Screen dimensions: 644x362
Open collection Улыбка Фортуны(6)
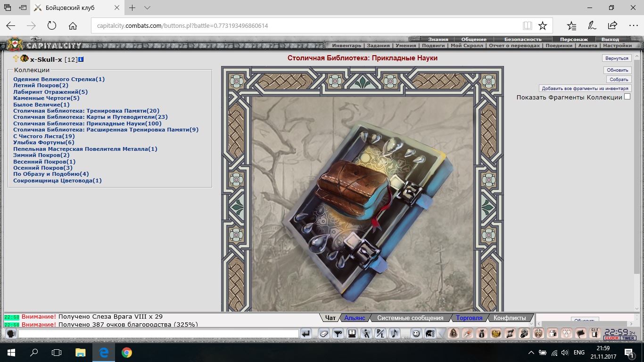44,142
